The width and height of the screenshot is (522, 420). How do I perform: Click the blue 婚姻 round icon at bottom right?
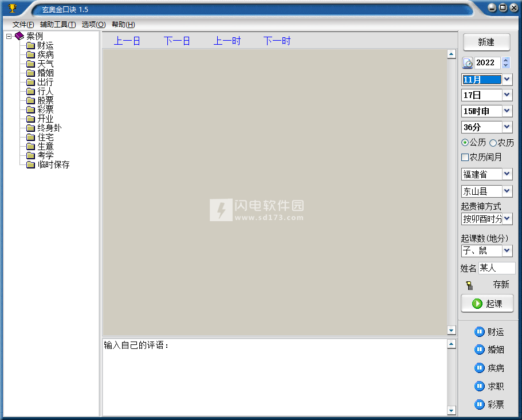479,350
